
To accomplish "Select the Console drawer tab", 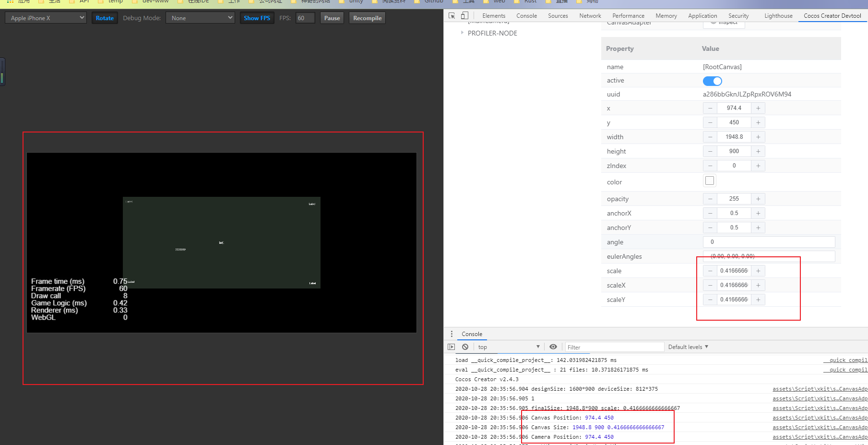I will click(472, 334).
